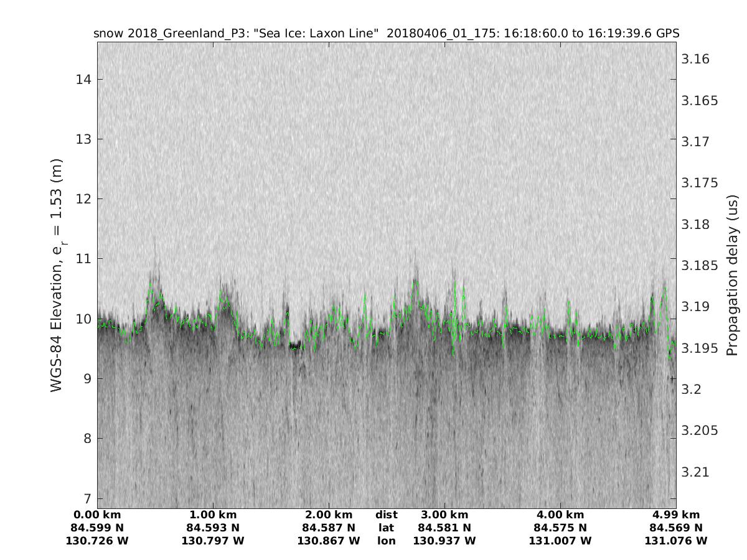
Task: Click the 'lon' legend text on x-axis
Action: click(x=386, y=541)
